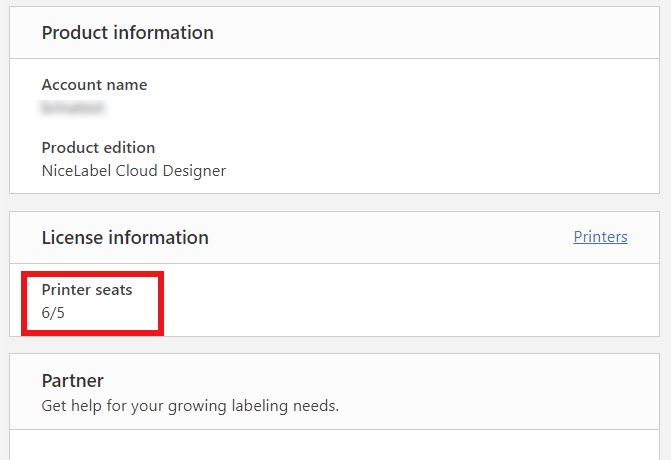This screenshot has height=460, width=671.
Task: Click the License information heading
Action: [125, 238]
